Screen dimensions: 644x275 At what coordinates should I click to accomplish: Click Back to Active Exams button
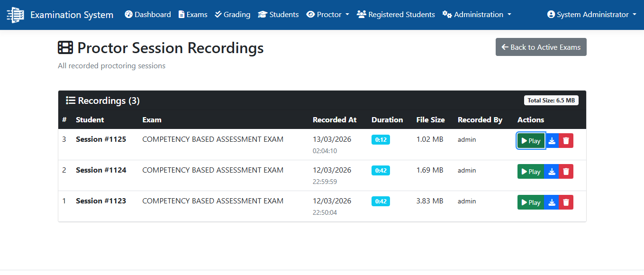click(541, 47)
